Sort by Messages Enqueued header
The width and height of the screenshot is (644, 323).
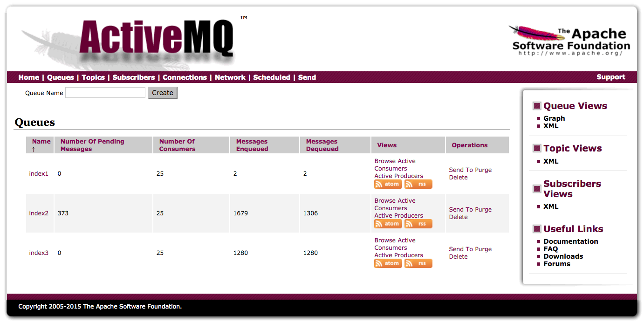pos(252,145)
